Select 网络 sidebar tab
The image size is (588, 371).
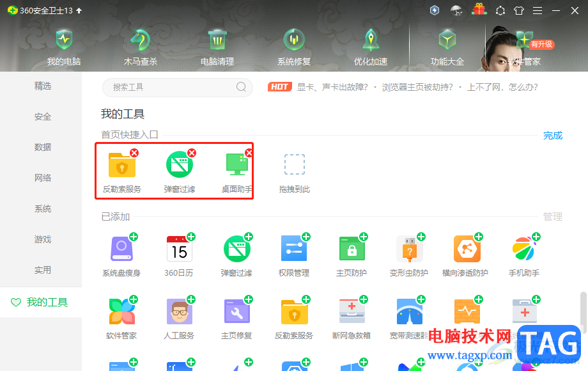(43, 178)
